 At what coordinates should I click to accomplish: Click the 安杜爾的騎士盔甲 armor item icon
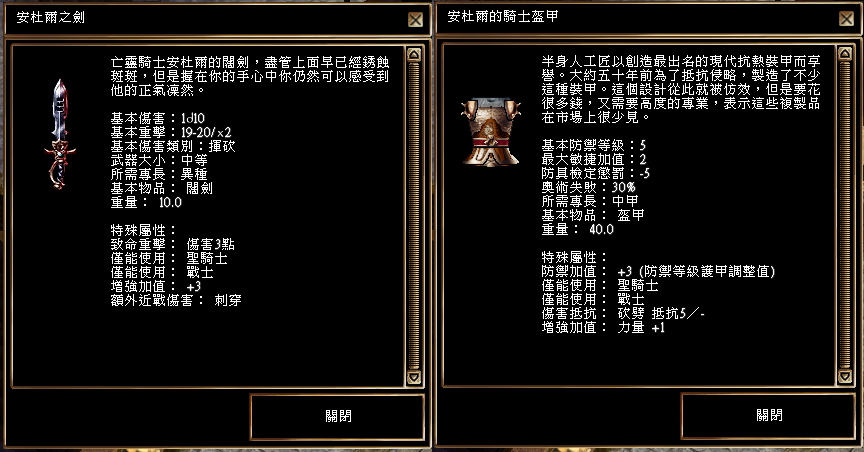pos(490,132)
